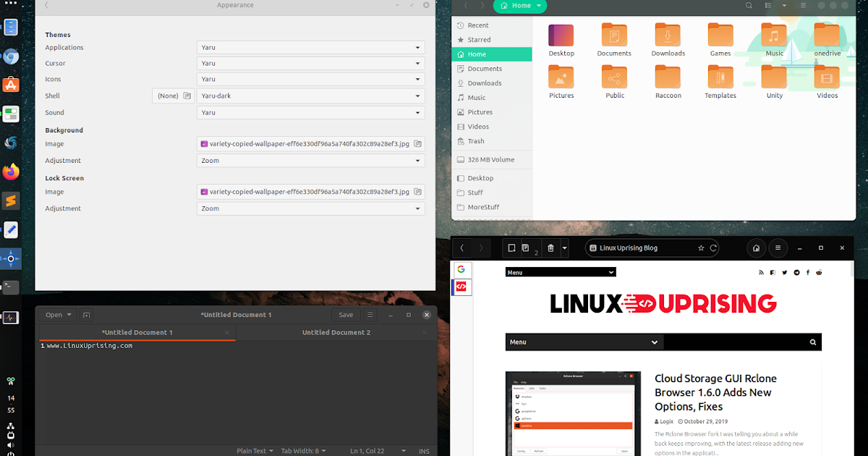Click the home icon in the browser toolbar
This screenshot has height=456, width=868.
point(755,248)
